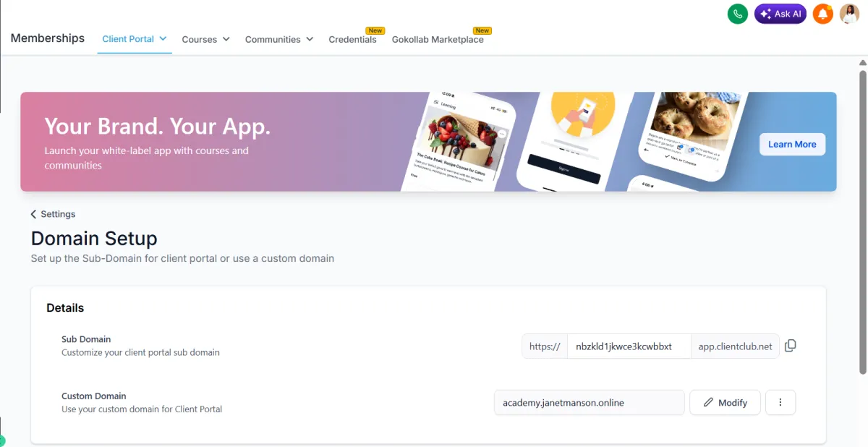Expand the Communities dropdown menu

click(x=279, y=39)
